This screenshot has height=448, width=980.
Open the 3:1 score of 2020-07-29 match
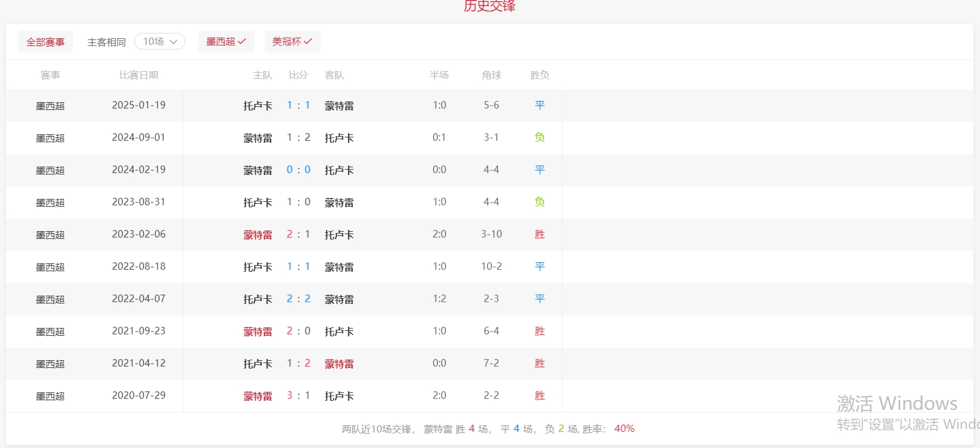point(298,395)
